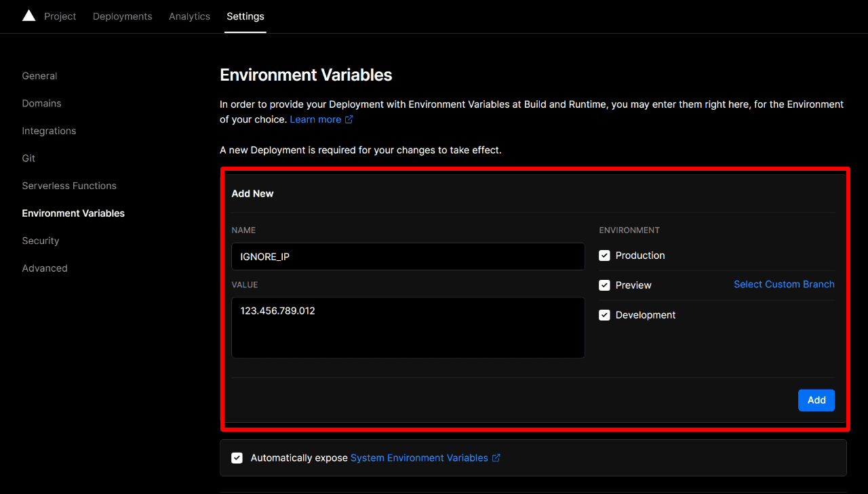Follow the Learn more link
The width and height of the screenshot is (868, 494).
tap(315, 119)
